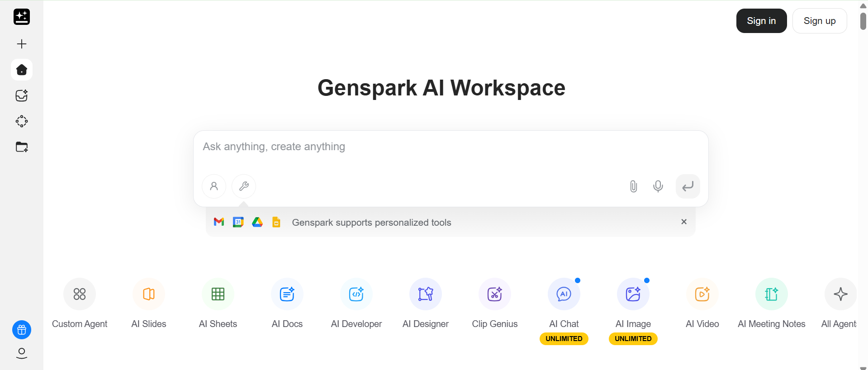Click the Genspark AI Workspace heading

click(x=441, y=88)
